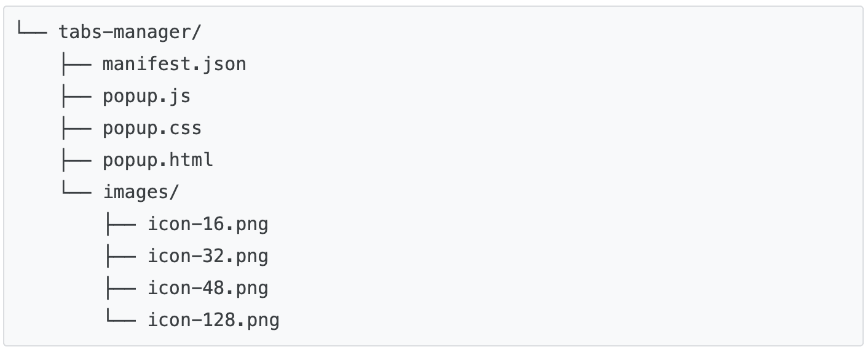Screen dimensions: 868x352
Task: Click the popup.html file entry
Action: pyautogui.click(x=157, y=160)
